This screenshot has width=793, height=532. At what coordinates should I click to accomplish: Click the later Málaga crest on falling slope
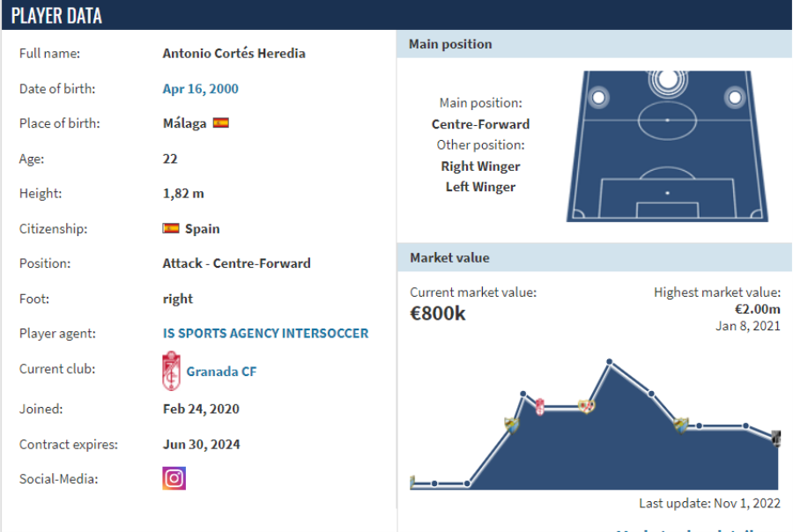pos(681,425)
